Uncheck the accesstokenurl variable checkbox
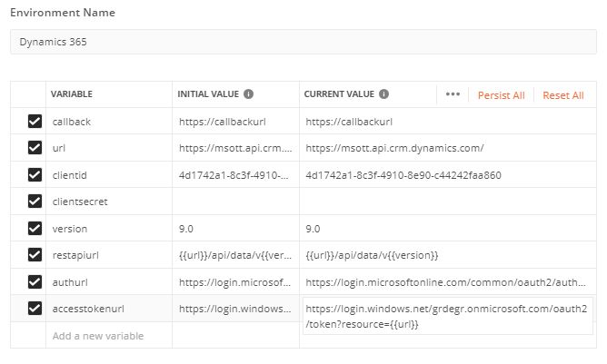The height and width of the screenshot is (364, 607). (x=35, y=309)
